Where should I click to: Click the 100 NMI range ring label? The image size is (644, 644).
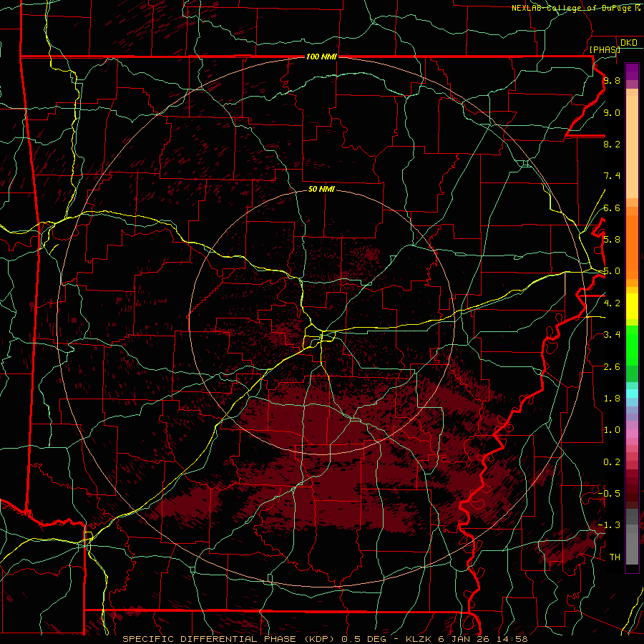(x=321, y=57)
